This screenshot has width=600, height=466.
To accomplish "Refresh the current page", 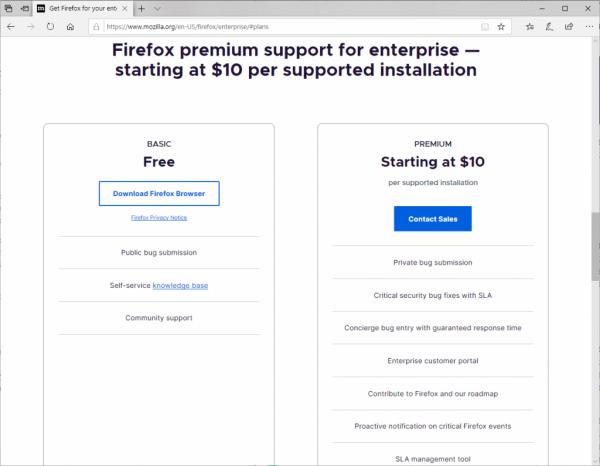I will (50, 27).
